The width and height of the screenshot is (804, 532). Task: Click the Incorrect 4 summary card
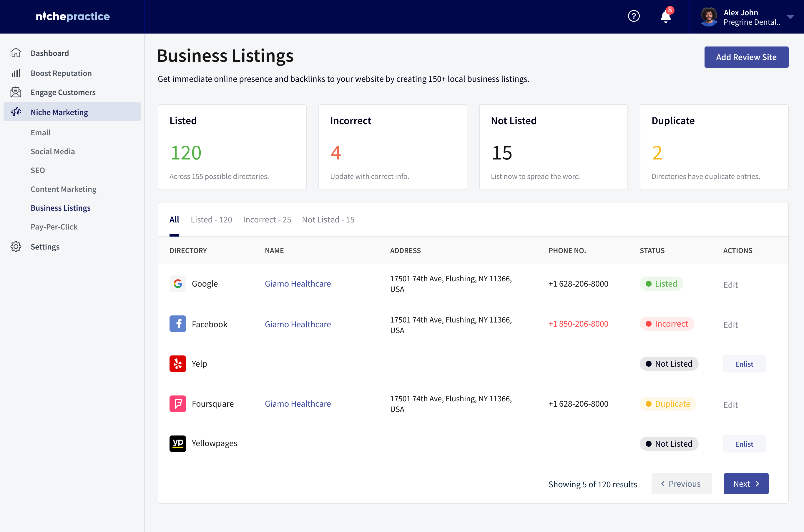[x=393, y=147]
